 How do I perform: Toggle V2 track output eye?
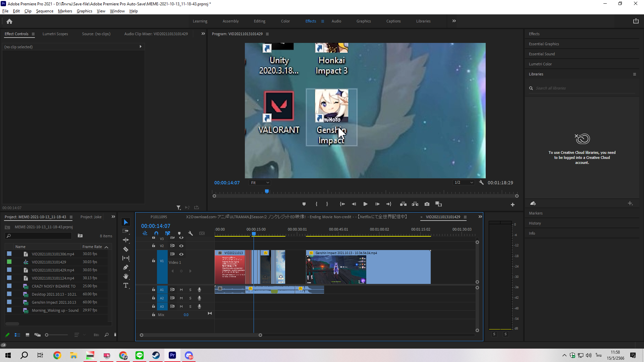(x=181, y=246)
